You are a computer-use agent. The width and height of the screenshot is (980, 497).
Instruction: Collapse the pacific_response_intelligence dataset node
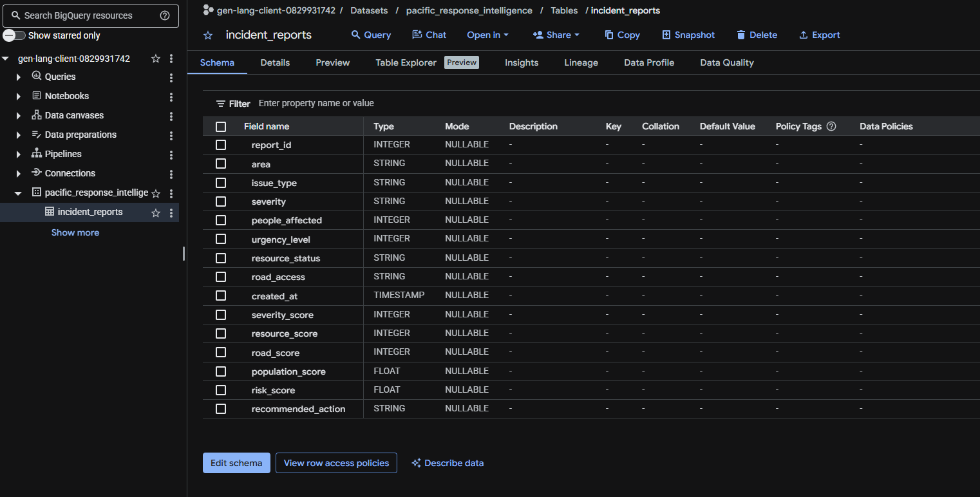coord(19,193)
